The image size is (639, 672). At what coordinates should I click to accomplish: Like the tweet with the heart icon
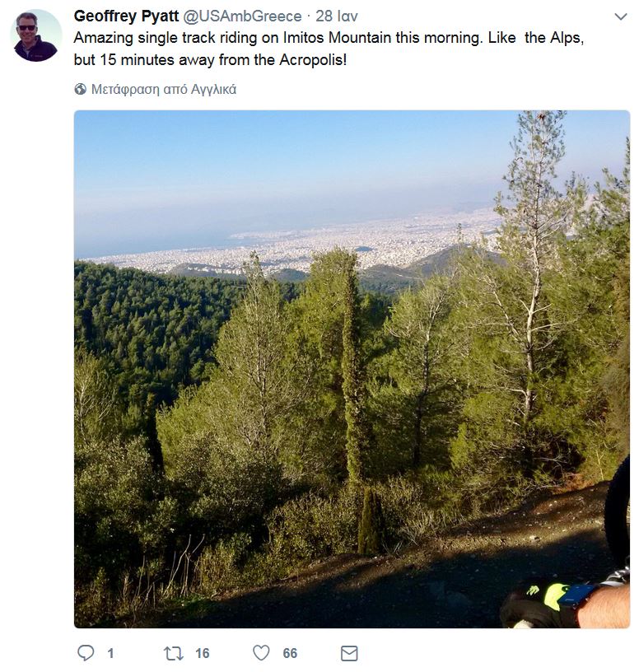[x=261, y=653]
